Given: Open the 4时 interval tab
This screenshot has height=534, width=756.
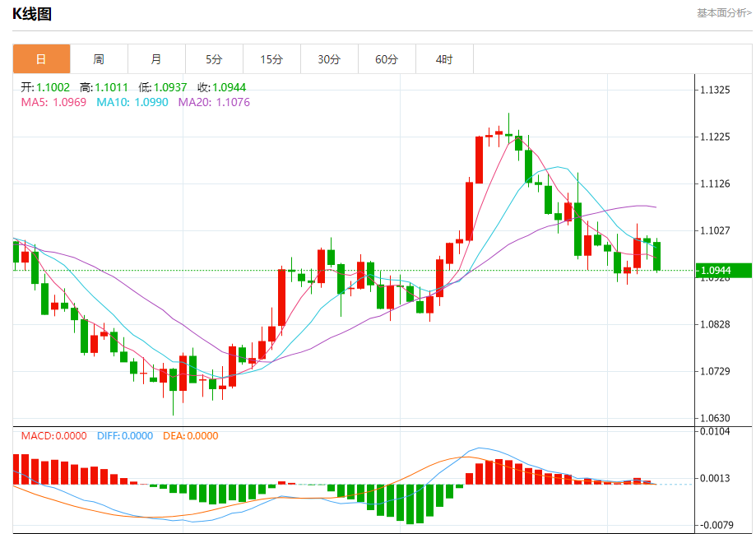Looking at the screenshot, I should point(444,59).
